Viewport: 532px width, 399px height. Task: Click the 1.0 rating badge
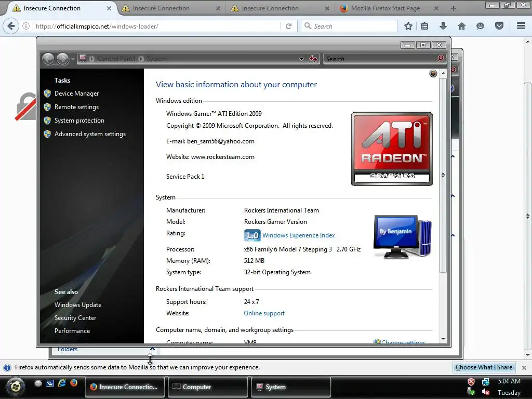coord(252,235)
